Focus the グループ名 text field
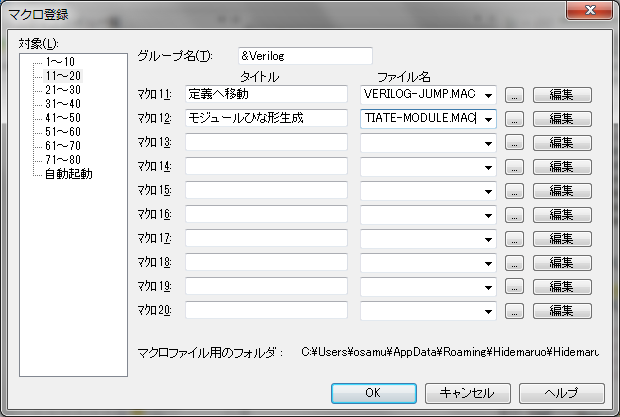620x417 pixels. pos(305,56)
